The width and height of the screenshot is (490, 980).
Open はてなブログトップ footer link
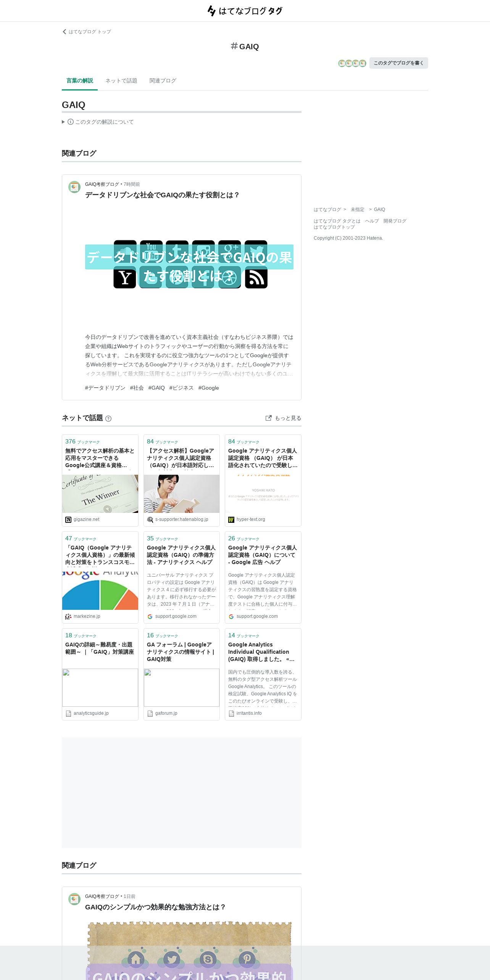coord(334,227)
